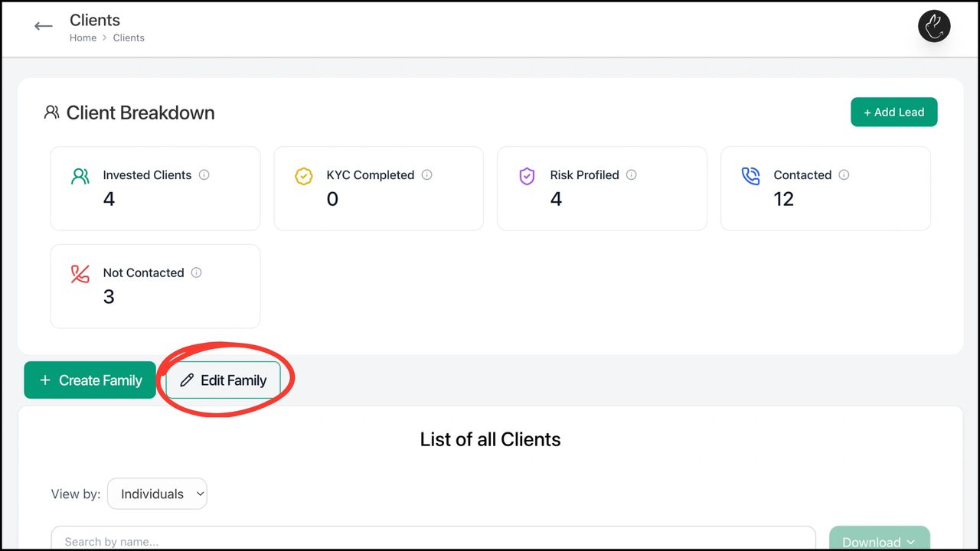Click the Edit Family button
The height and width of the screenshot is (551, 980).
(224, 380)
